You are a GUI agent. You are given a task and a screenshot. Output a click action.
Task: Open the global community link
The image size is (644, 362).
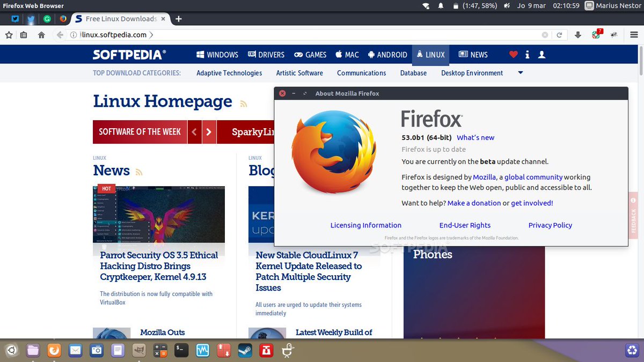[533, 177]
